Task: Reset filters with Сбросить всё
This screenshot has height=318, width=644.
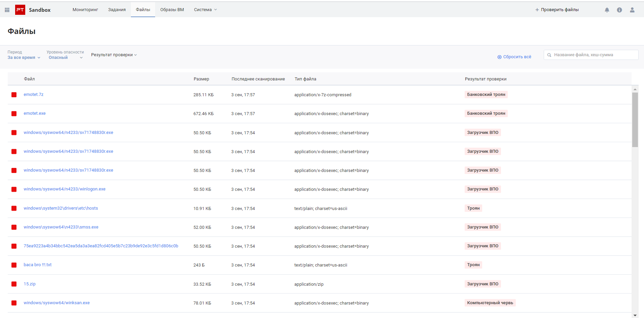Action: click(x=514, y=57)
